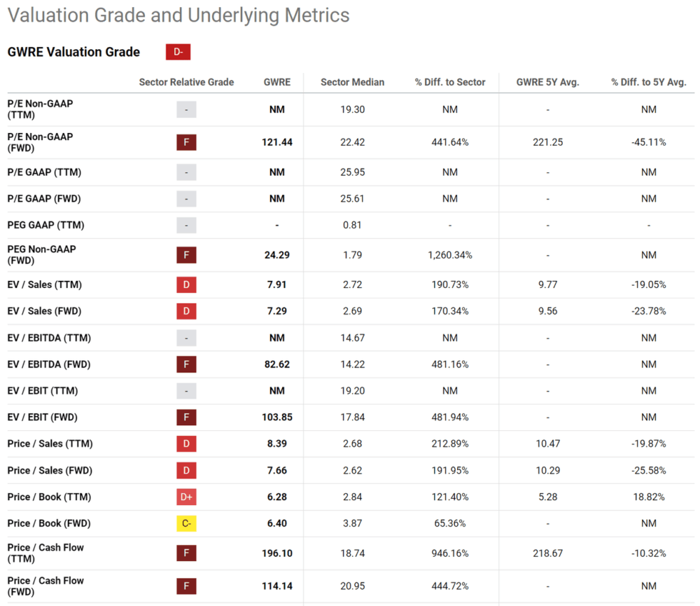Click the sector median value 19.30
700x606 pixels.
352,109
